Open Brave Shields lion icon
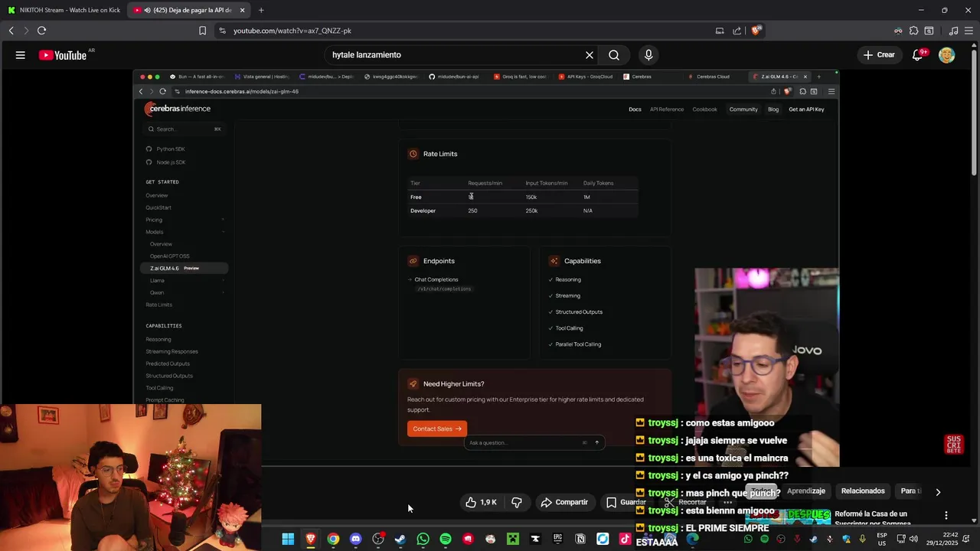The width and height of the screenshot is (980, 551). point(756,31)
